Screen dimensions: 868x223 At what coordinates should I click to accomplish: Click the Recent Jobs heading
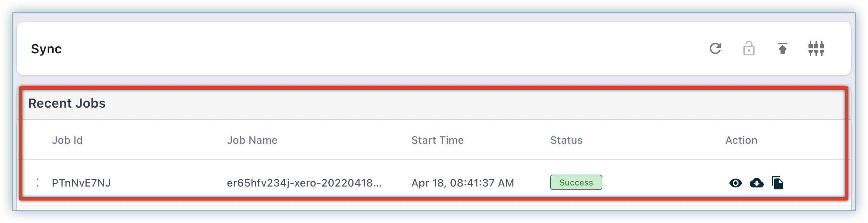(67, 103)
